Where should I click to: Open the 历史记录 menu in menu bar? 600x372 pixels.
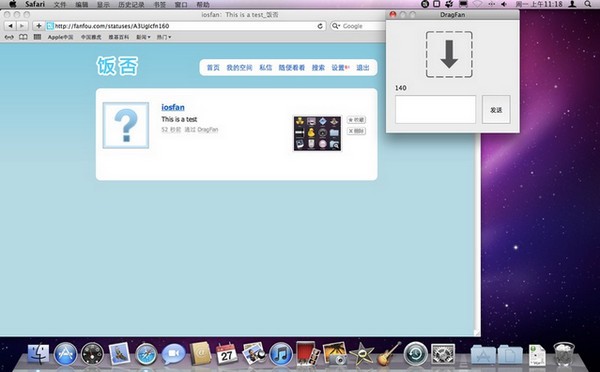[x=131, y=5]
